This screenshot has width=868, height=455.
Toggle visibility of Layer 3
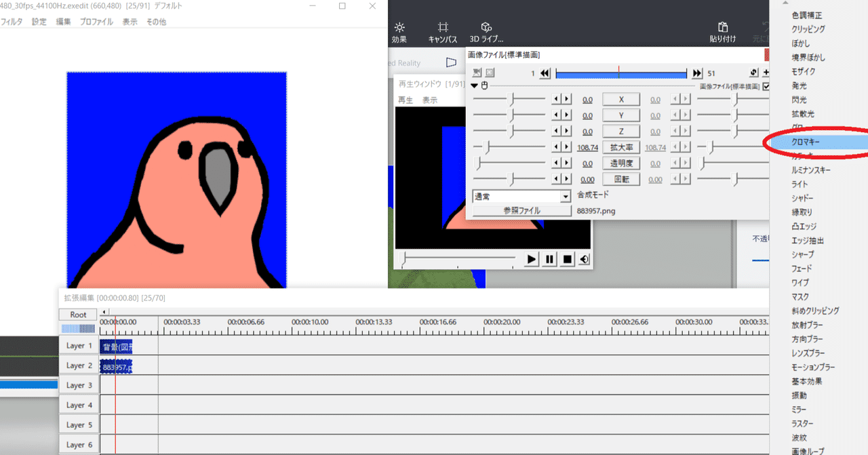[x=79, y=385]
